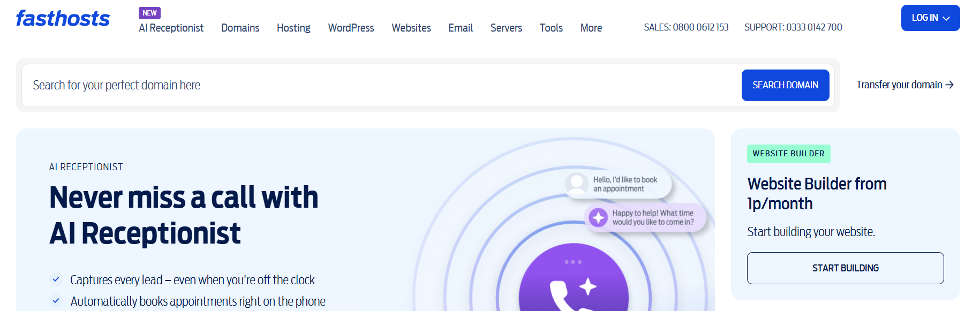Click 'Captures every lead' bullet text
This screenshot has height=311, width=980.
point(192,280)
